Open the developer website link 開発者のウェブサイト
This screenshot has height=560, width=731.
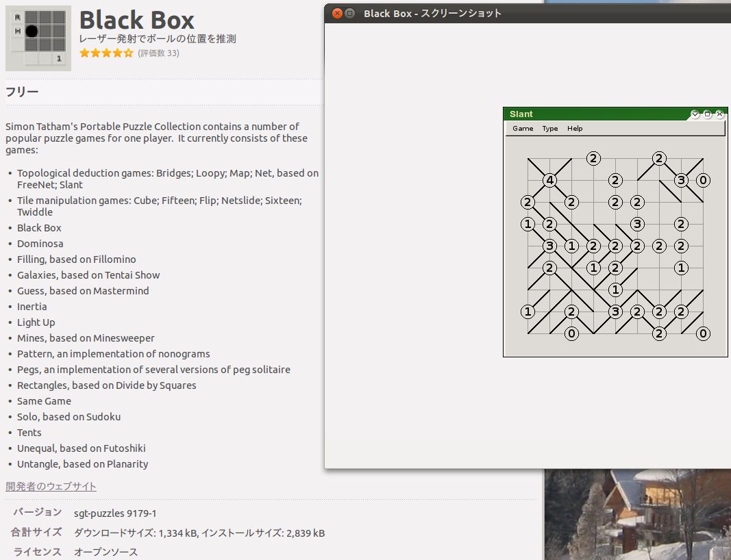click(x=51, y=486)
